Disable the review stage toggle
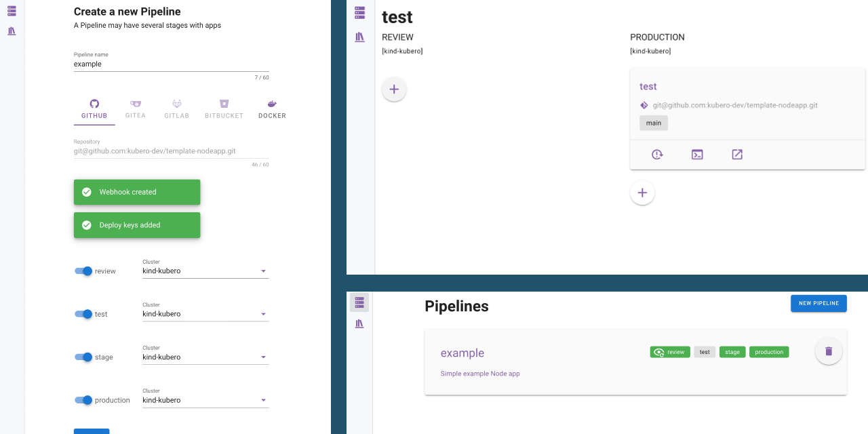The width and height of the screenshot is (868, 434). point(83,271)
